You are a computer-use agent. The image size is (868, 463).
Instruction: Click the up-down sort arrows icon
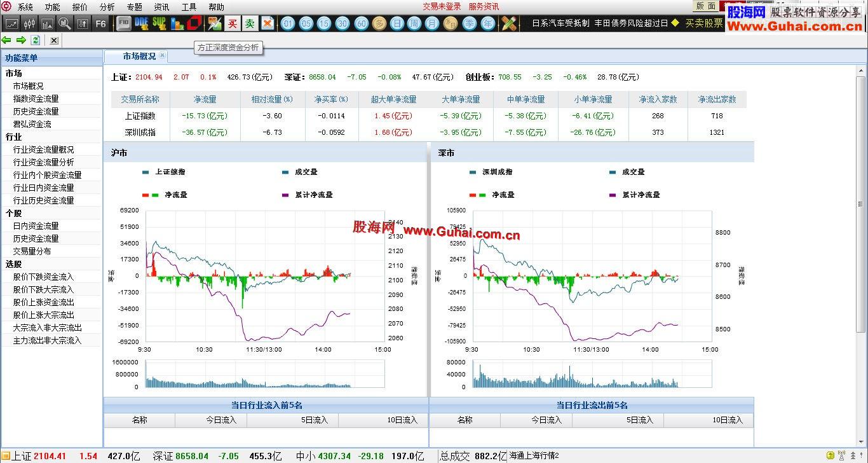[x=82, y=24]
